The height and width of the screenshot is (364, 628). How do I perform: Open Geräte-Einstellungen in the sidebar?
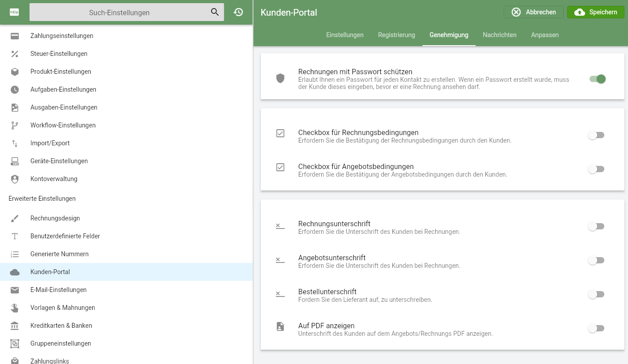[126, 161]
